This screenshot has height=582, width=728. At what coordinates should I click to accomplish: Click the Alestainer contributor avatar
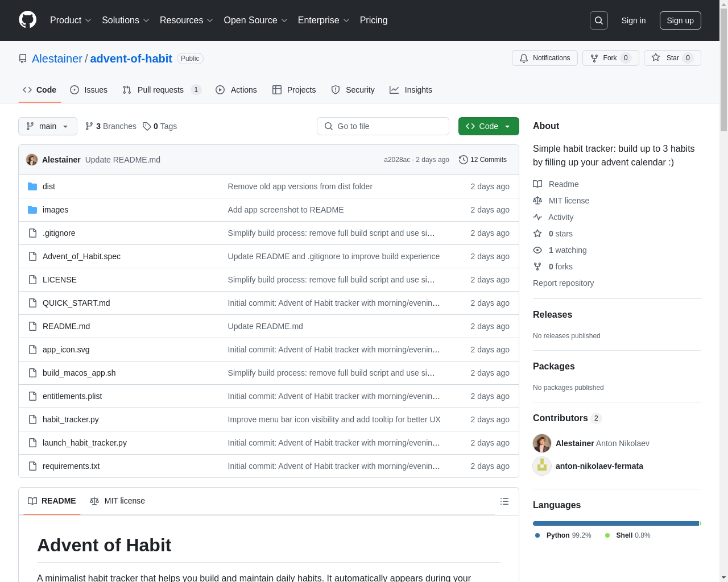click(x=542, y=443)
